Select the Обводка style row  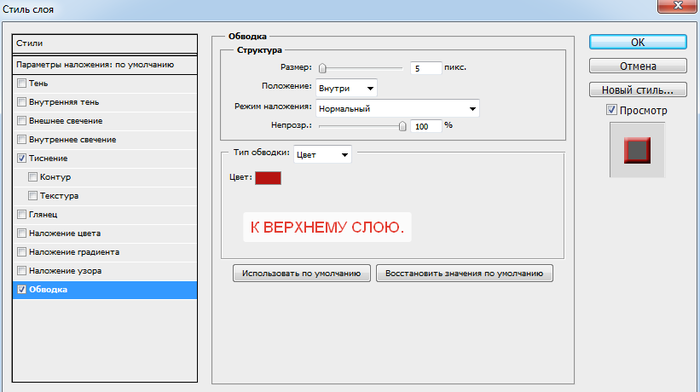[x=105, y=290]
